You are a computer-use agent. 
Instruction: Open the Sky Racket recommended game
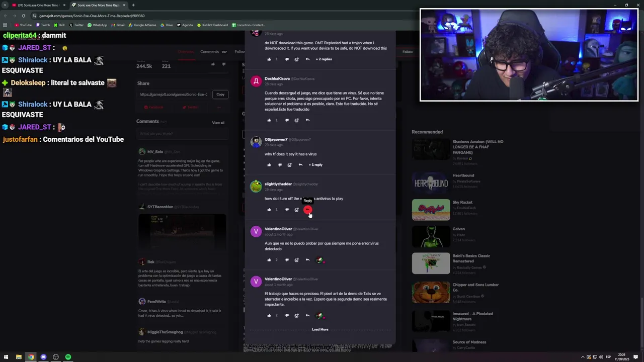point(431,210)
